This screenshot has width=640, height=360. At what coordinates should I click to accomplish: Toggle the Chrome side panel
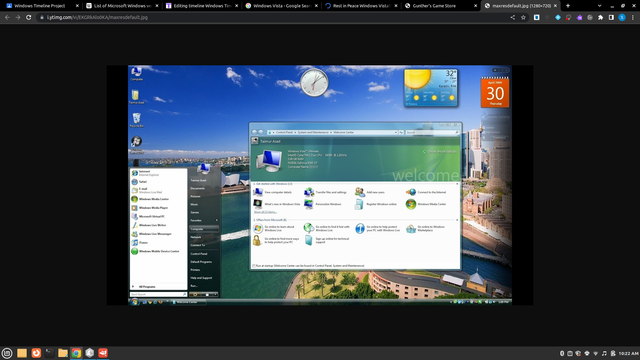[611, 18]
